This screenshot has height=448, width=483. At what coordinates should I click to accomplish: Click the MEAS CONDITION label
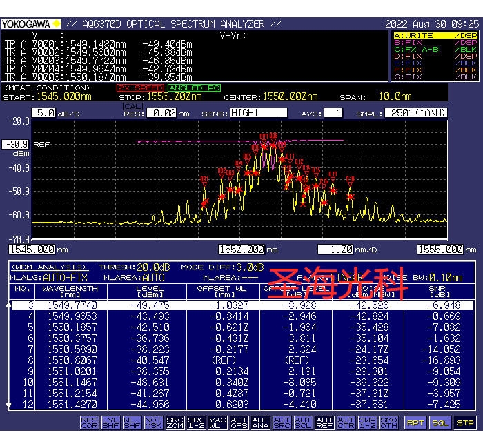48,88
